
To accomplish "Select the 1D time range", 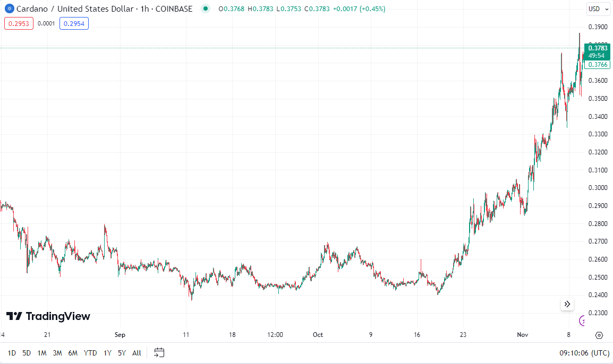I will (x=12, y=353).
